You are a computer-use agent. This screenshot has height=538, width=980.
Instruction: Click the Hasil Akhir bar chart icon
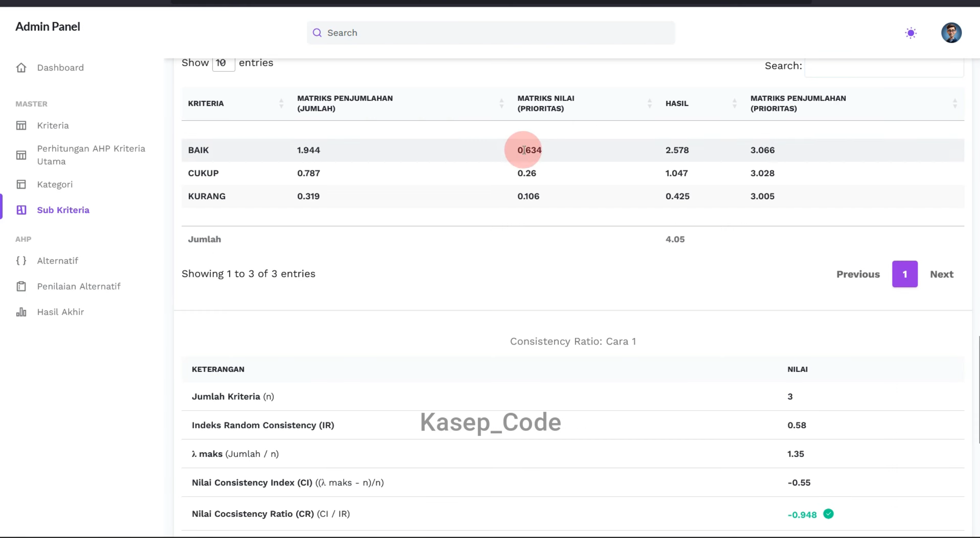(x=21, y=312)
